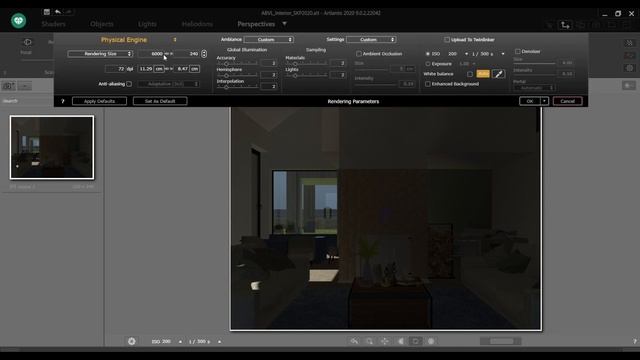Click the second icon in right sidebar
This screenshot has height=360, width=640.
(x=629, y=55)
